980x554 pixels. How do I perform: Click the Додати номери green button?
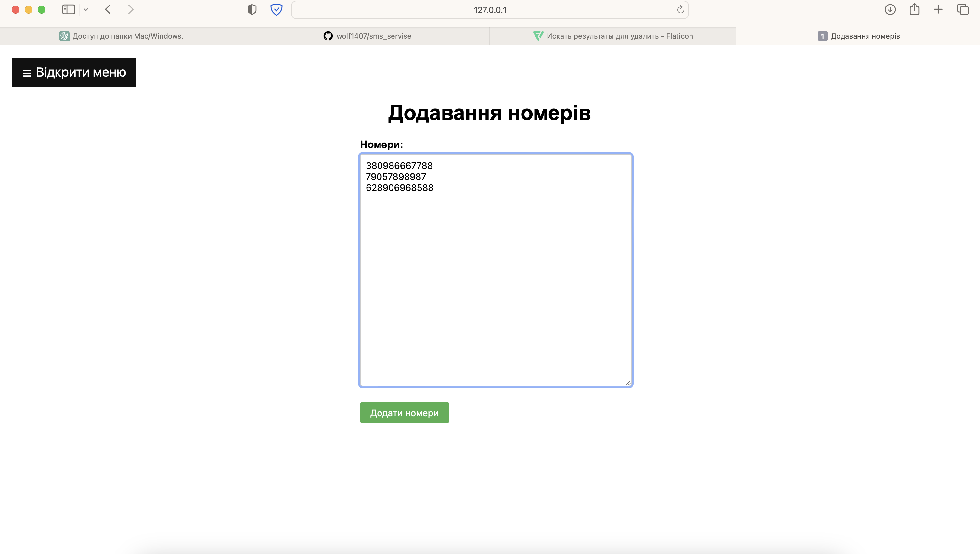point(404,413)
